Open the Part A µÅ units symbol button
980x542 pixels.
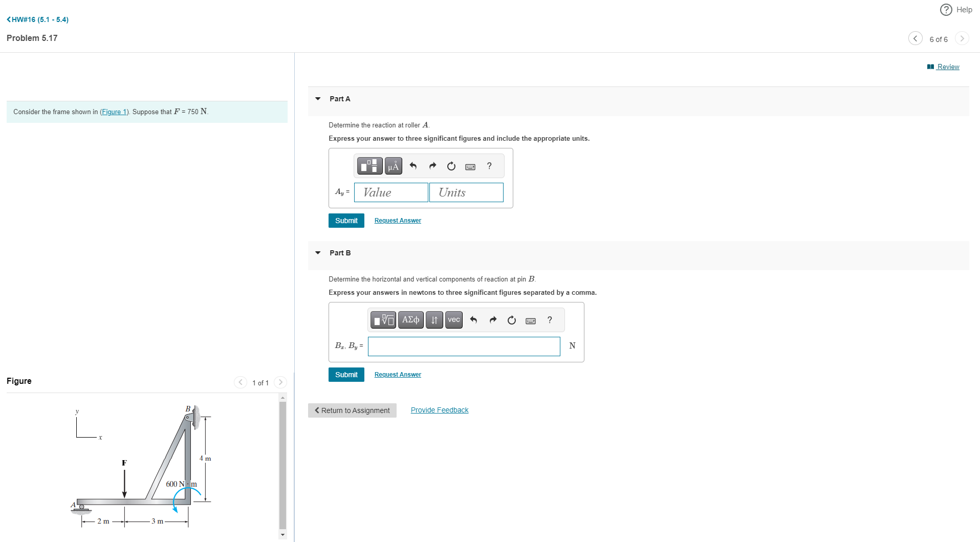(393, 166)
